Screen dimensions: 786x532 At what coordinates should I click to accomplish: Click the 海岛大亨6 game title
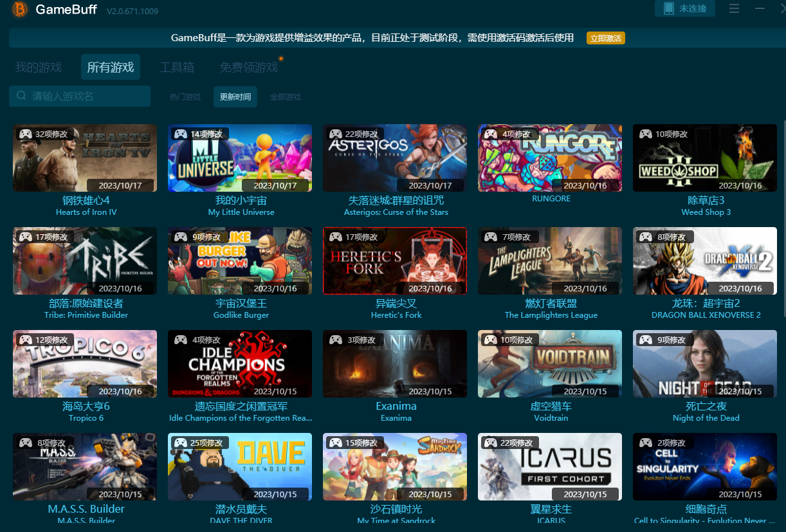(x=86, y=406)
